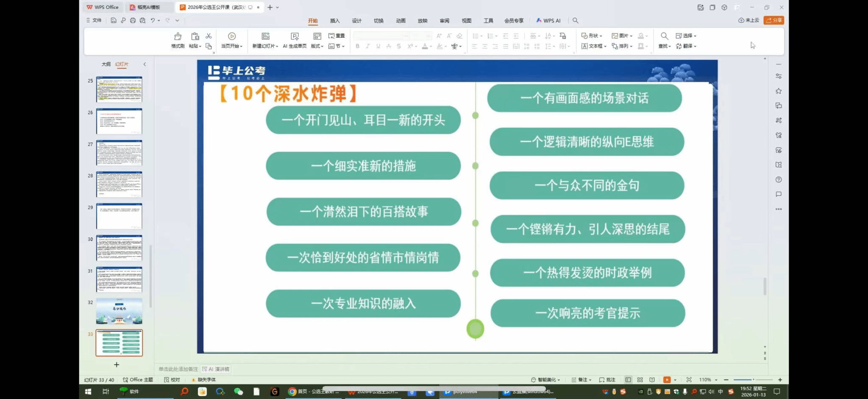Collapse the slide thumbnail panel chevron
The height and width of the screenshot is (399, 868).
pos(145,64)
